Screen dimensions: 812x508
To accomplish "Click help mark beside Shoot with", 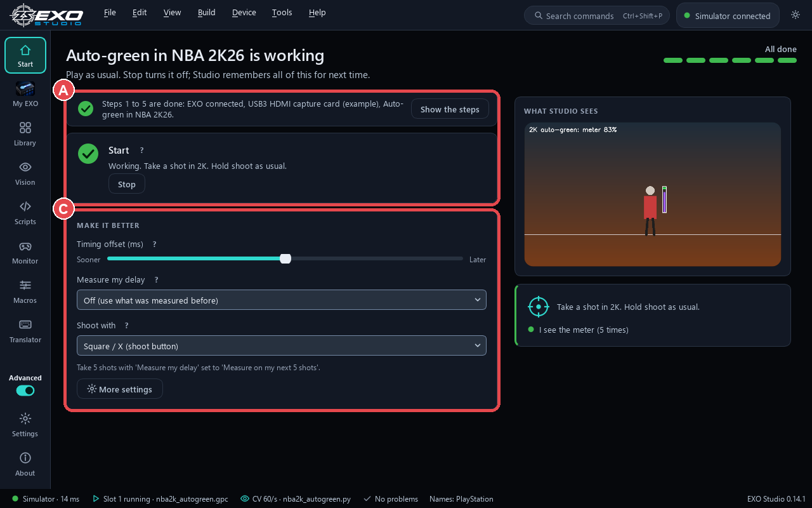I will tap(126, 325).
